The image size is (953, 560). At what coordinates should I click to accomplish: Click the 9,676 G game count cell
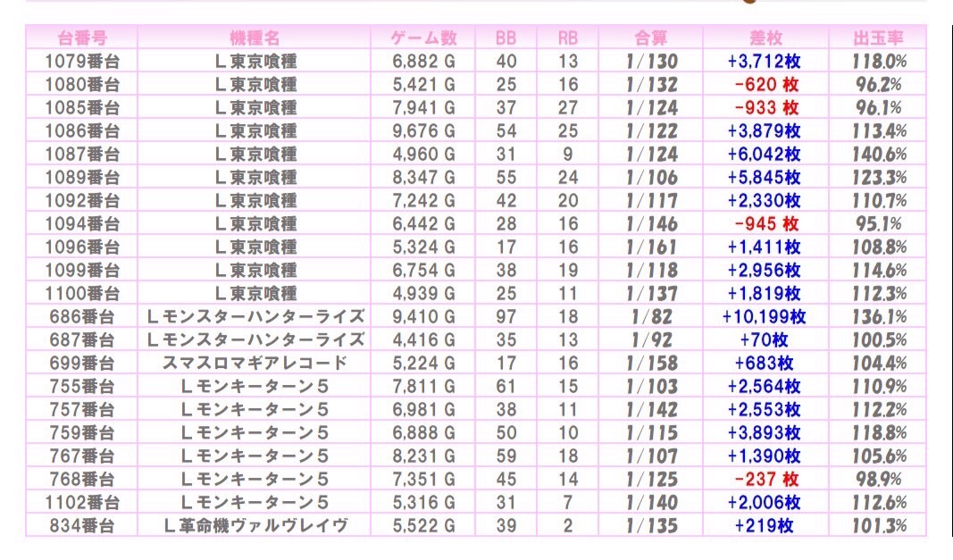pyautogui.click(x=424, y=131)
